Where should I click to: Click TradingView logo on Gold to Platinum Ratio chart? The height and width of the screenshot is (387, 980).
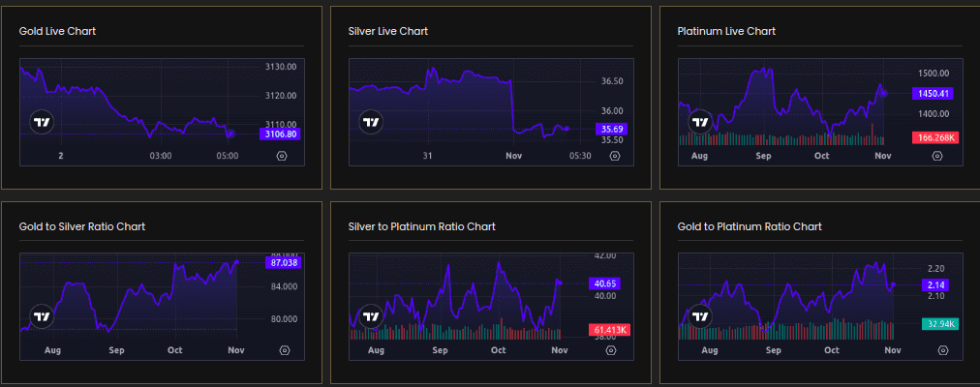tap(700, 316)
